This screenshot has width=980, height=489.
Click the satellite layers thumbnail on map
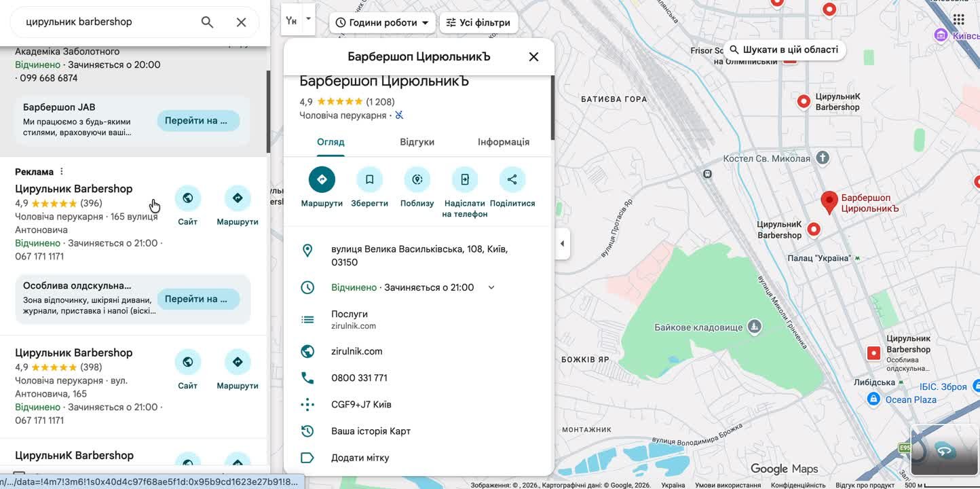coord(944,450)
